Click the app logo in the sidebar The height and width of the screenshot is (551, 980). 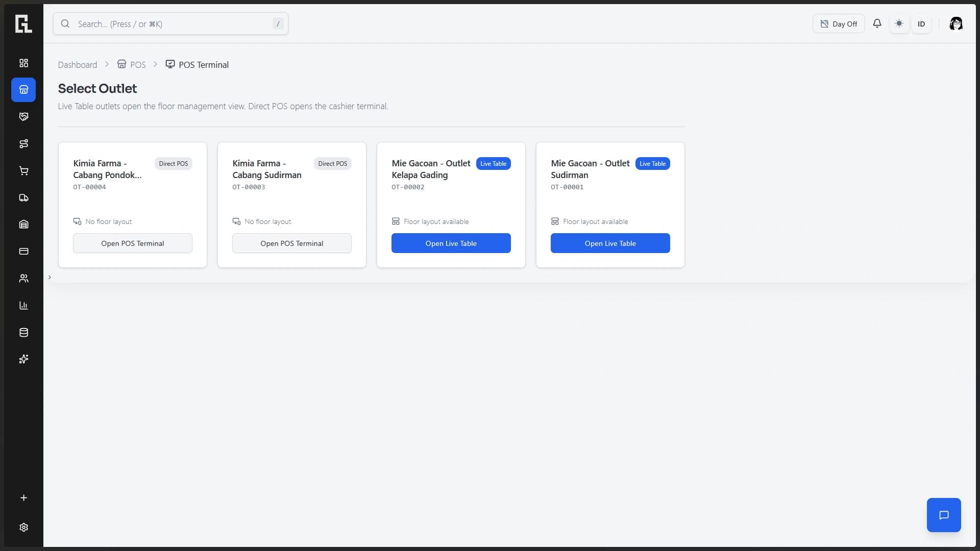(23, 23)
